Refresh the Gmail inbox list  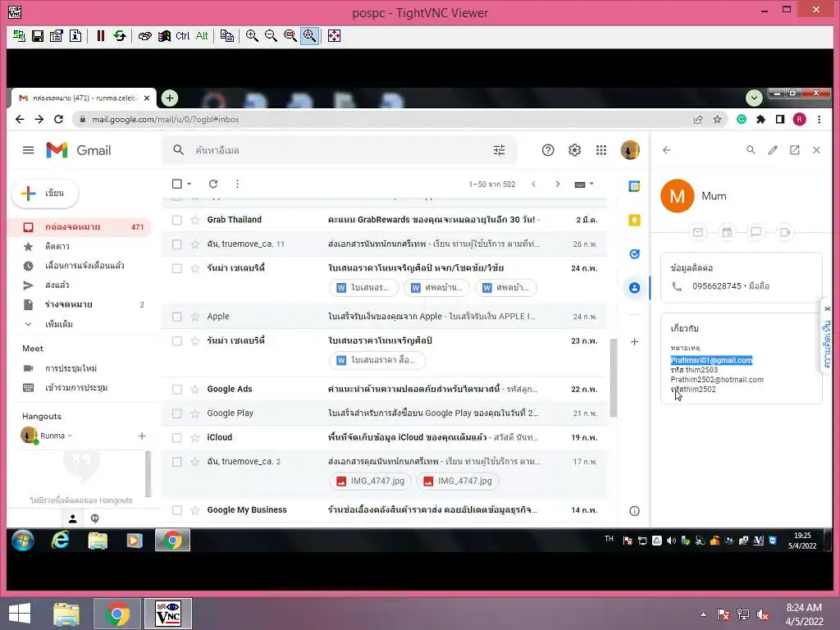coord(212,184)
